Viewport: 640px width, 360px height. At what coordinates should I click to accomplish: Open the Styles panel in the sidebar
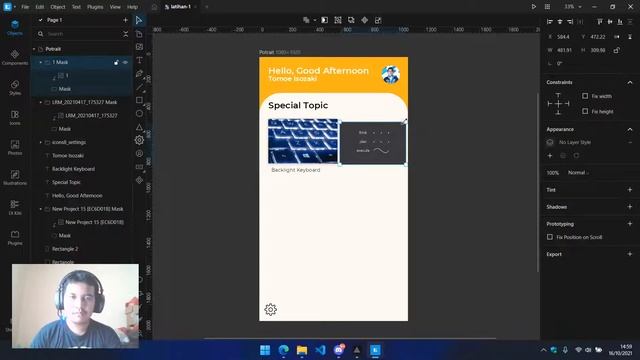coord(15,88)
